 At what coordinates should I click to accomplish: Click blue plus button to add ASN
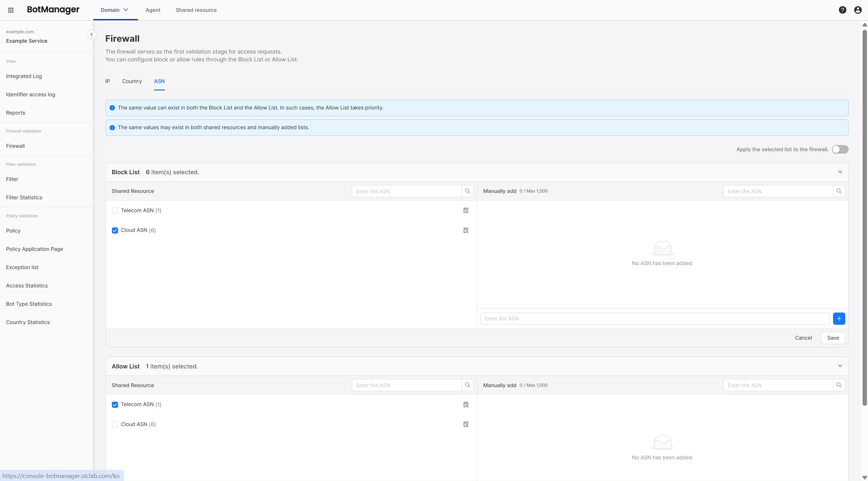838,319
